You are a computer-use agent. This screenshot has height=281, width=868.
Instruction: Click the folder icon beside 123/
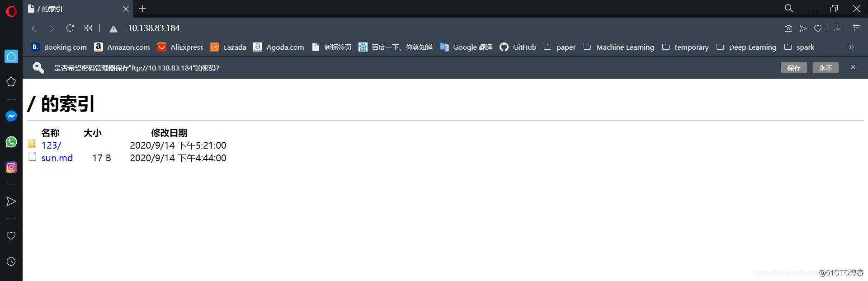[x=32, y=144]
